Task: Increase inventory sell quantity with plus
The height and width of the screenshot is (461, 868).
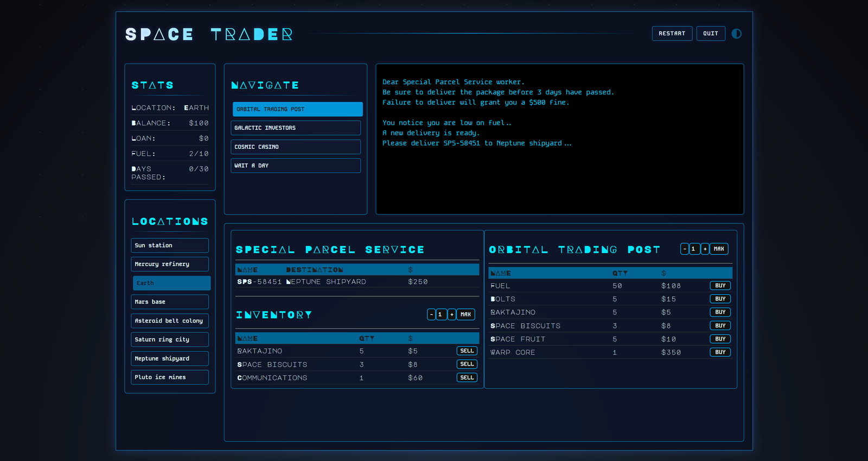Action: pos(452,314)
